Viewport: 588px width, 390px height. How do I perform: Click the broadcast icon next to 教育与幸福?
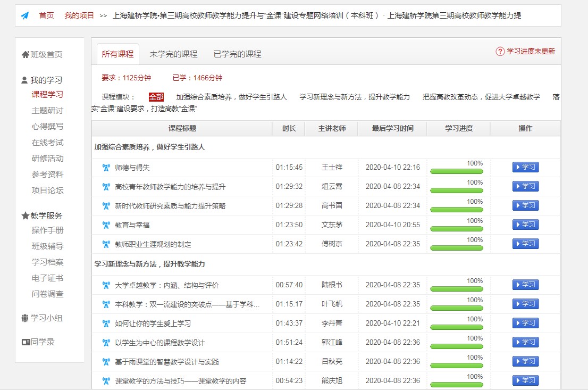point(106,225)
